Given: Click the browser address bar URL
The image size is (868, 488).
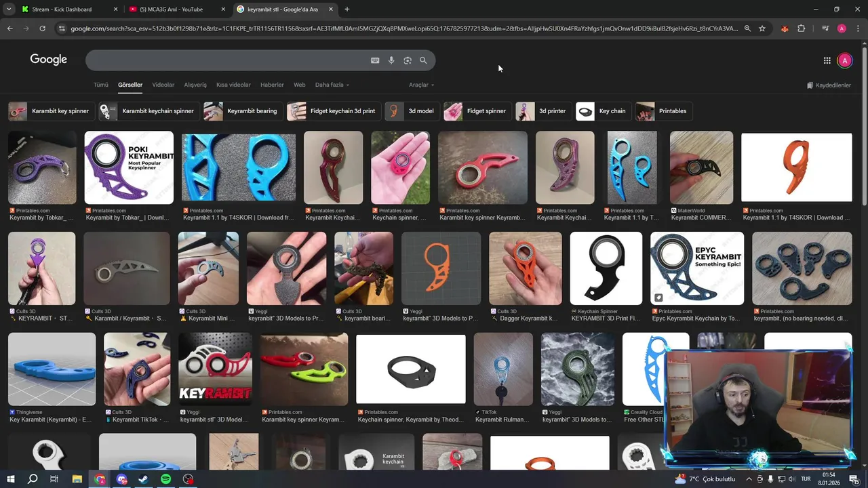Looking at the screenshot, I should [403, 28].
